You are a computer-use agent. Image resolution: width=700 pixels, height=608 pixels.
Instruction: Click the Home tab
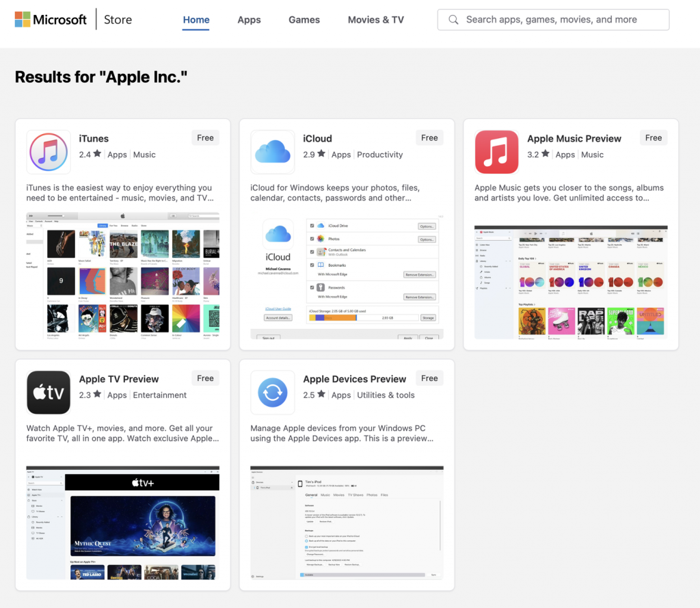[196, 20]
